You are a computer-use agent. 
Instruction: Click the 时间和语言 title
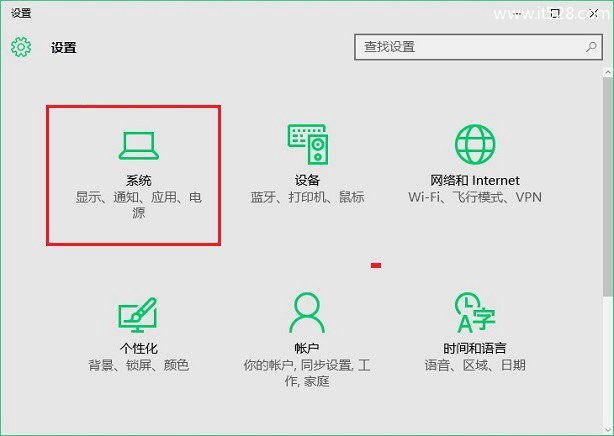click(475, 348)
